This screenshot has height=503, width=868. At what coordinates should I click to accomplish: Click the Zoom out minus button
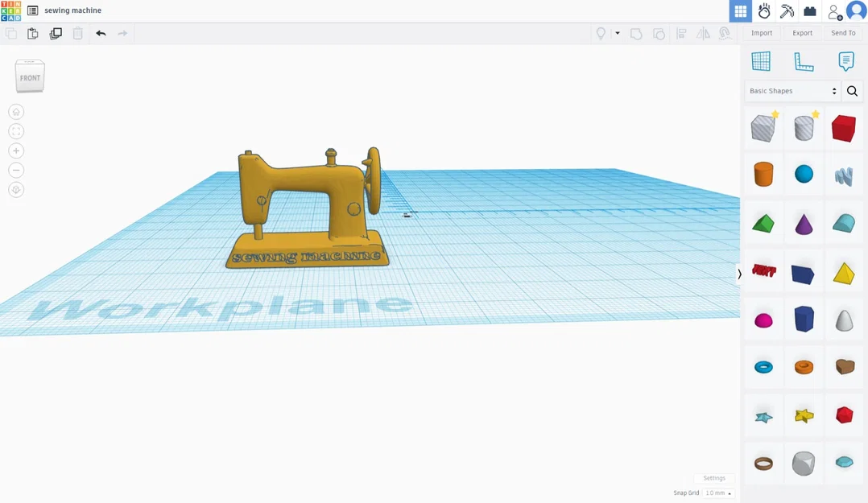coord(16,170)
